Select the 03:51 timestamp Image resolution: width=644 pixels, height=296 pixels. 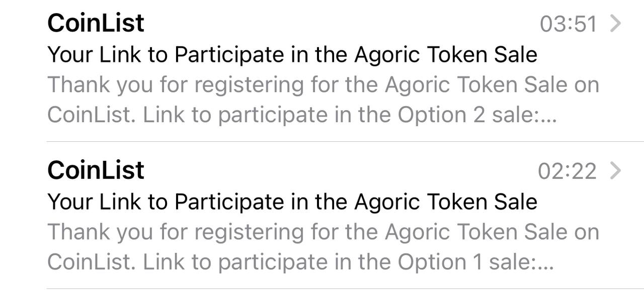569,24
